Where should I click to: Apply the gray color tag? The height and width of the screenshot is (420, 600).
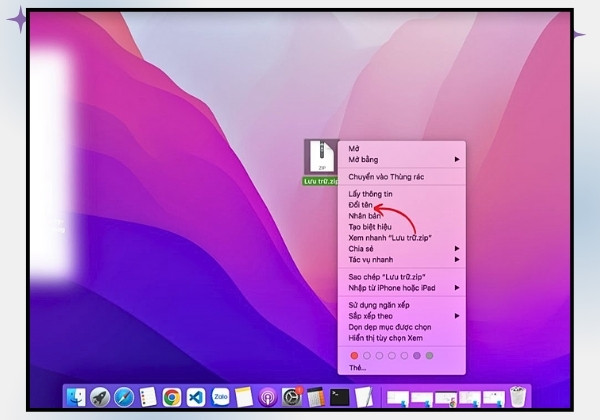point(429,356)
